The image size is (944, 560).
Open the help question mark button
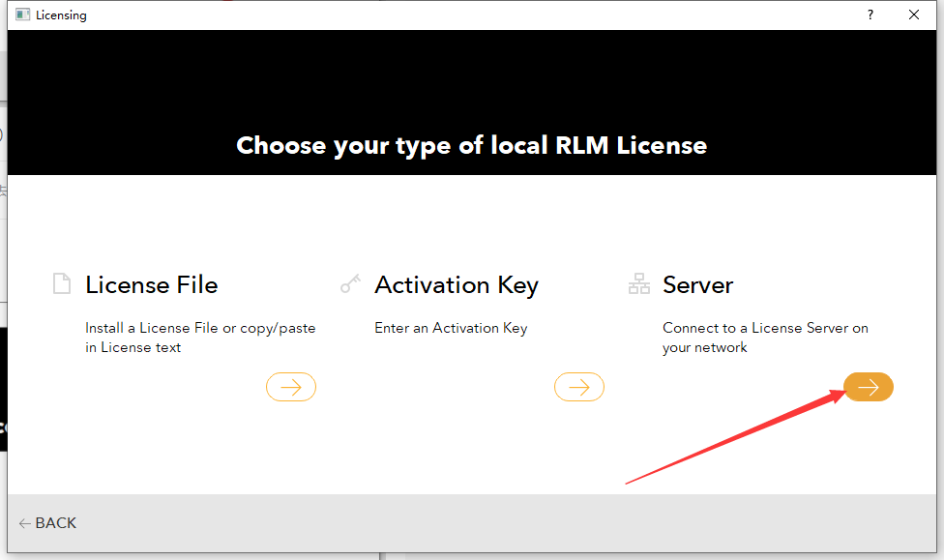point(870,15)
